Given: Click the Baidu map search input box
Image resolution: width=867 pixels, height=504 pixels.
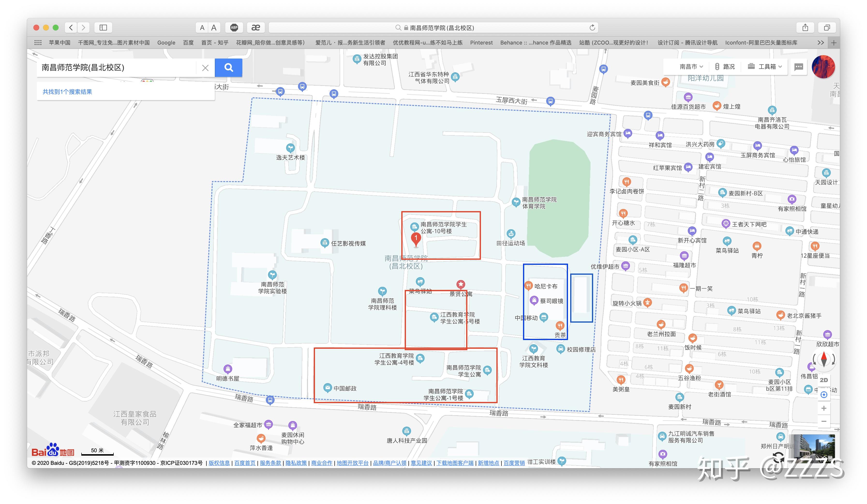Looking at the screenshot, I should (x=117, y=67).
